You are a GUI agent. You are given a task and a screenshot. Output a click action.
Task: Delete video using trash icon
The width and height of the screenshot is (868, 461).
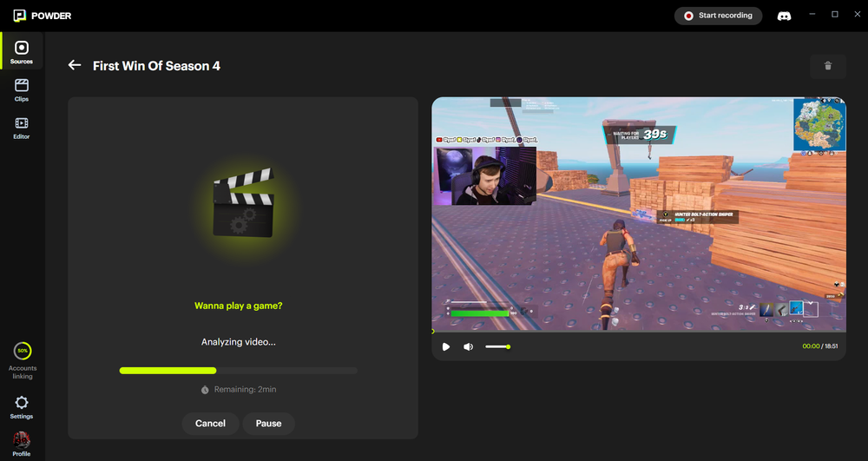click(827, 66)
